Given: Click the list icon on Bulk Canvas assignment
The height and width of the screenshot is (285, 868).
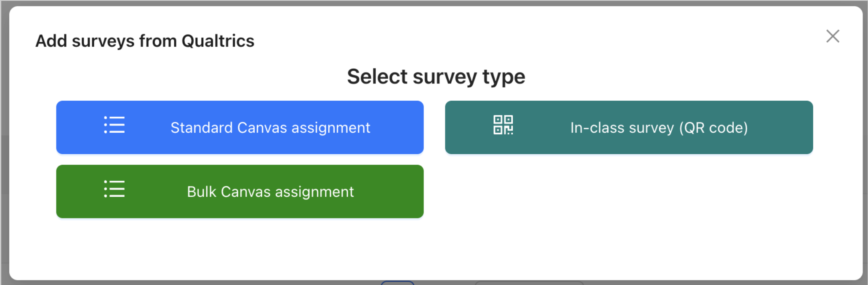Looking at the screenshot, I should [114, 189].
